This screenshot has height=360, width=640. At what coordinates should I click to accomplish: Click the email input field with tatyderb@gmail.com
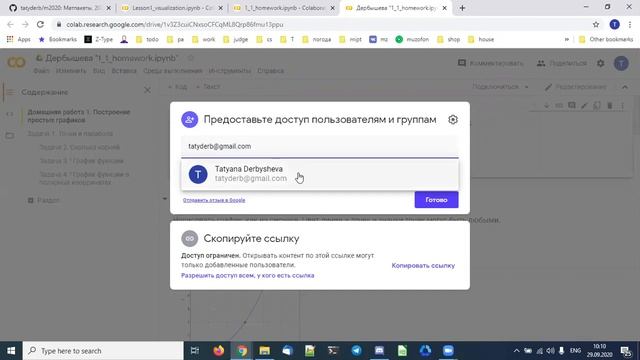(320, 146)
